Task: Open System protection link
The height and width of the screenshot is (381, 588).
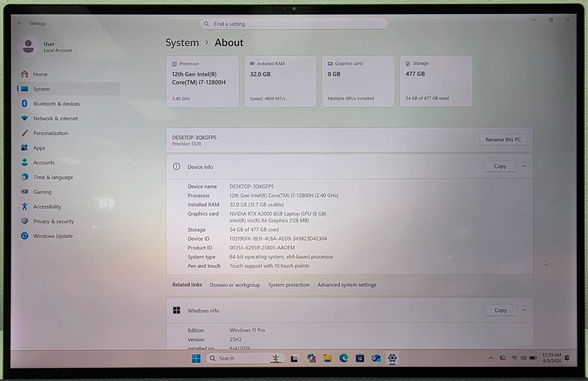Action: pyautogui.click(x=288, y=285)
